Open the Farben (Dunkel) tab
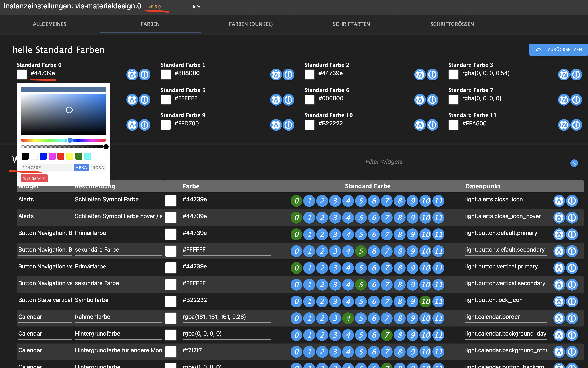 pyautogui.click(x=251, y=24)
